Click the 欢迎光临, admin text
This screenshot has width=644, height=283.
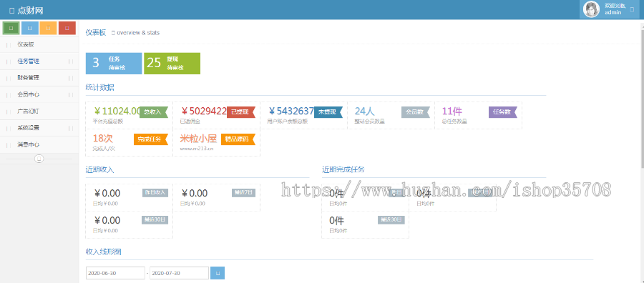615,9
